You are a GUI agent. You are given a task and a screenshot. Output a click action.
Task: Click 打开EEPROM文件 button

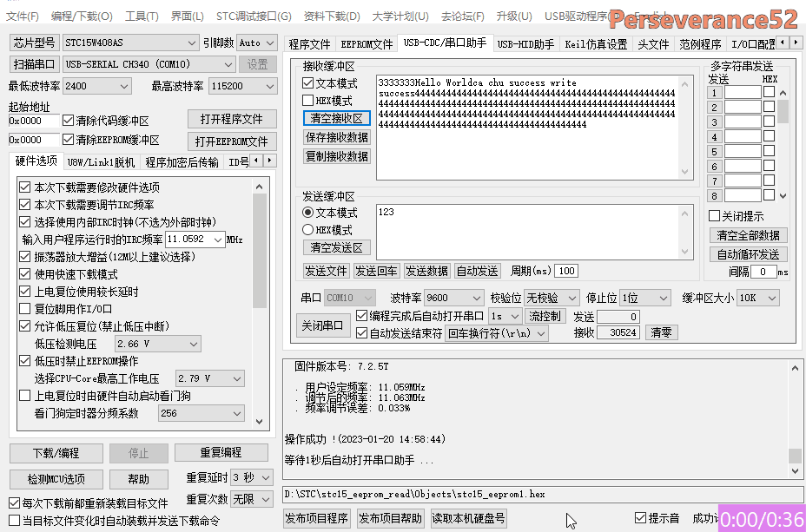click(x=232, y=141)
